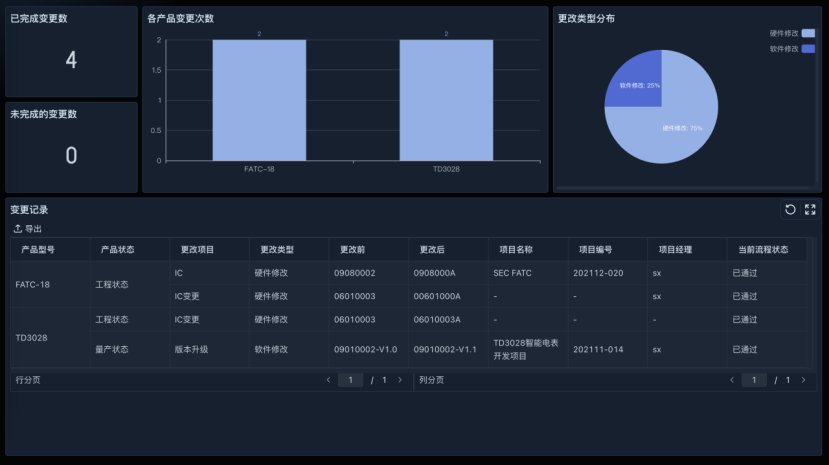Click project number 202112-020 cell

point(598,273)
